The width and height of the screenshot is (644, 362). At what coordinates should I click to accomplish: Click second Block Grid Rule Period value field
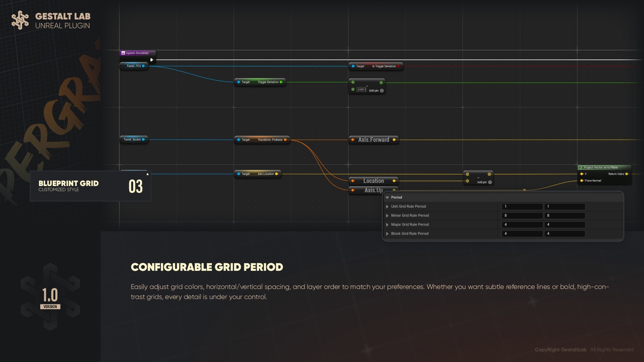tap(565, 234)
